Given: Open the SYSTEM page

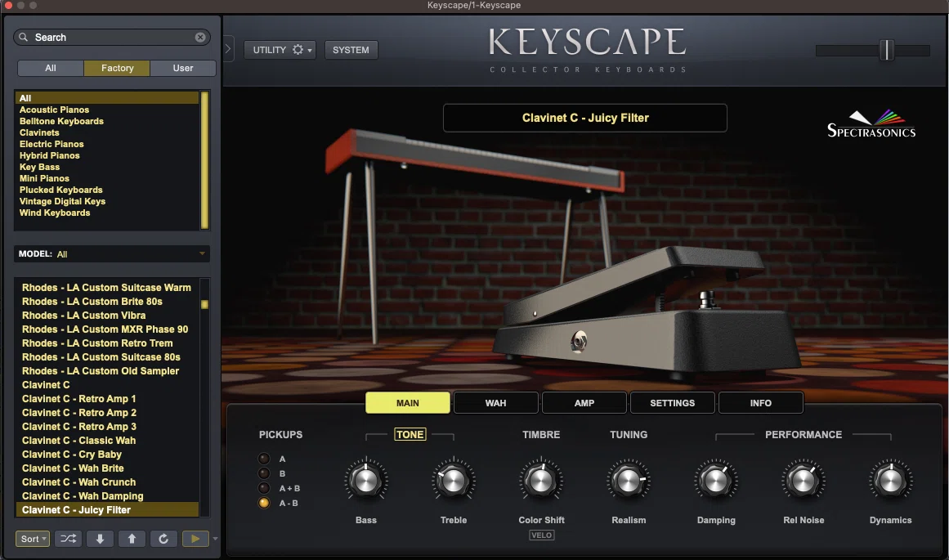Looking at the screenshot, I should 351,50.
